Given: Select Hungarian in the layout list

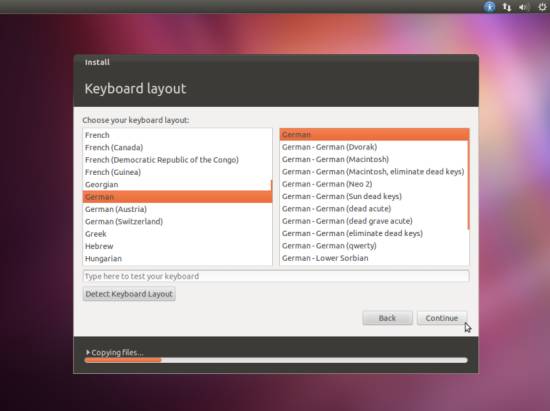Looking at the screenshot, I should click(177, 259).
